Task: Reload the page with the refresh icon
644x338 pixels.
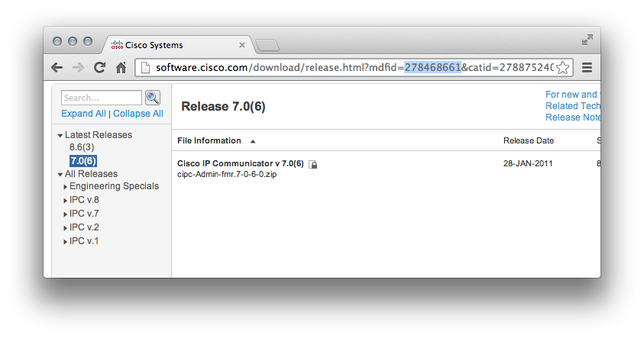Action: coord(99,67)
